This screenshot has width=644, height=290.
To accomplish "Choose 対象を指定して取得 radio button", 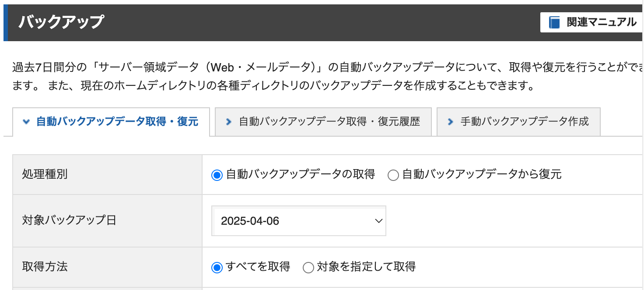I will (308, 267).
